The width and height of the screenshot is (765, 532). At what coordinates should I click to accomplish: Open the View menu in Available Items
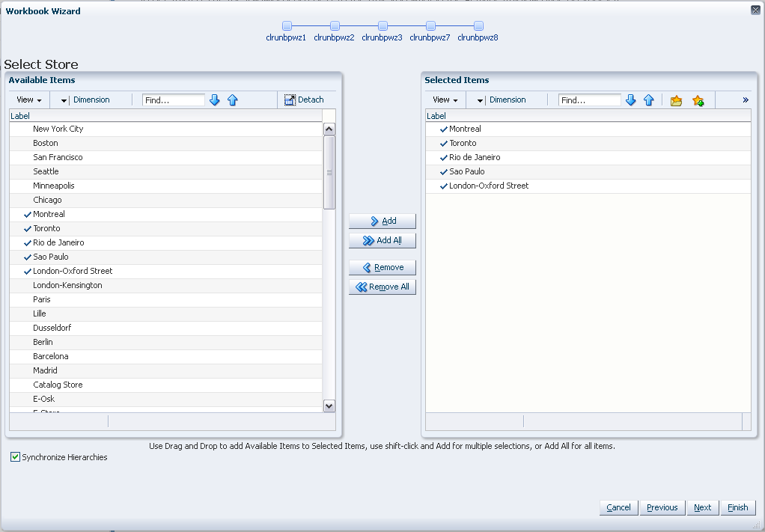(28, 100)
